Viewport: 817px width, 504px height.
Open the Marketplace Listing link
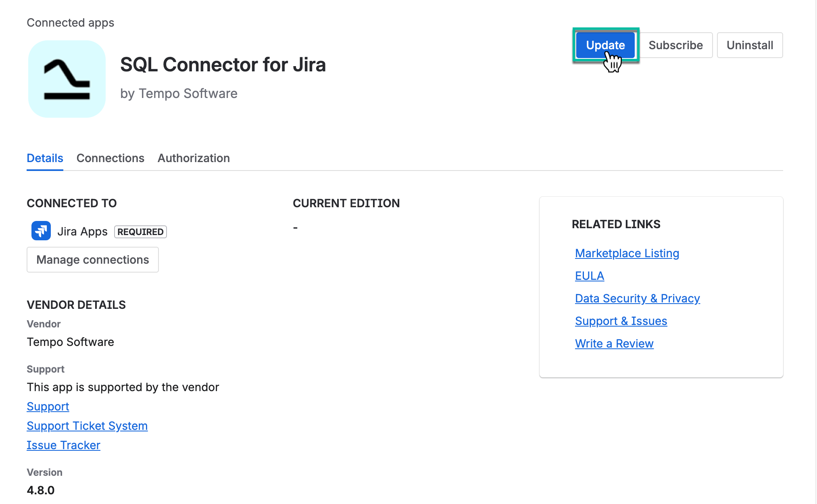pyautogui.click(x=627, y=253)
